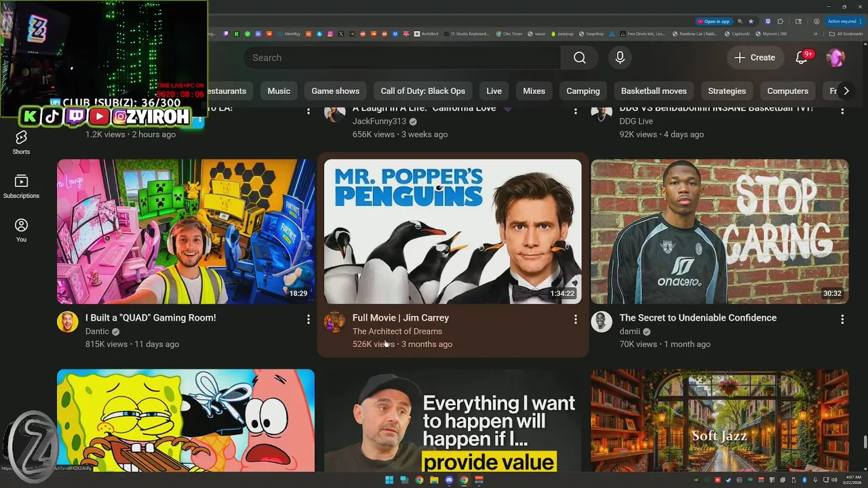Click the Create button
868x488 pixels.
[755, 58]
